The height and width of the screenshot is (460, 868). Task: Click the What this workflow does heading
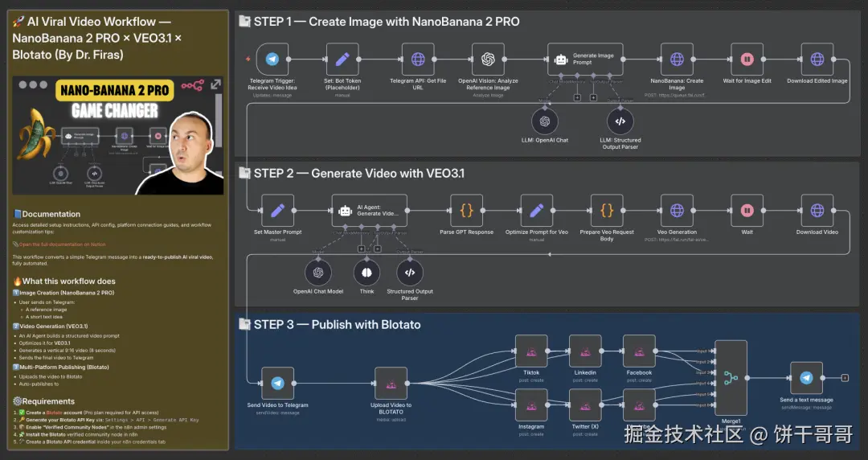pyautogui.click(x=68, y=281)
